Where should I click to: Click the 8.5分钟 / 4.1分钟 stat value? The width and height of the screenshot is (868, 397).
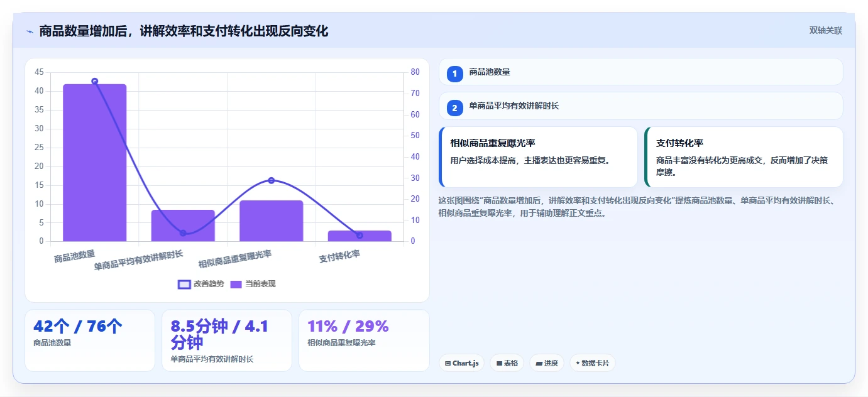pyautogui.click(x=219, y=334)
